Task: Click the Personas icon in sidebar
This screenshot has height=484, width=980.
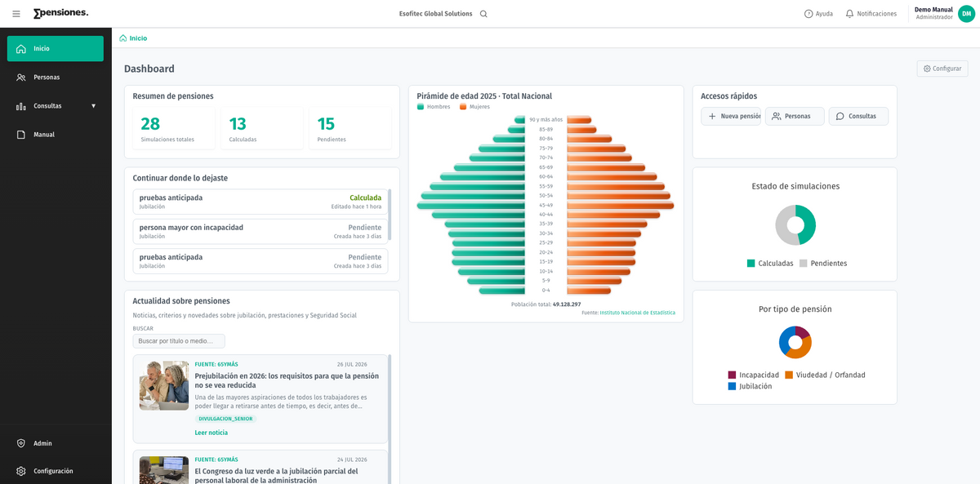Action: click(x=21, y=78)
